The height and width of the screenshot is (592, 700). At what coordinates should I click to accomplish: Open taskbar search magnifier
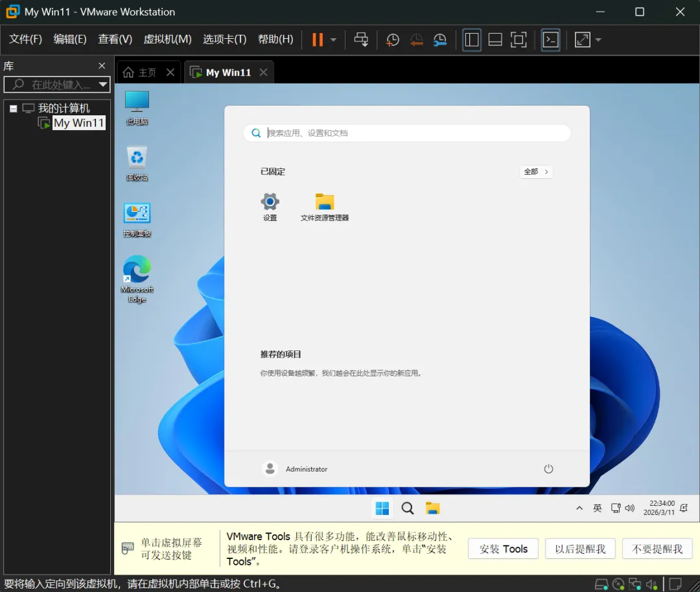coord(407,508)
